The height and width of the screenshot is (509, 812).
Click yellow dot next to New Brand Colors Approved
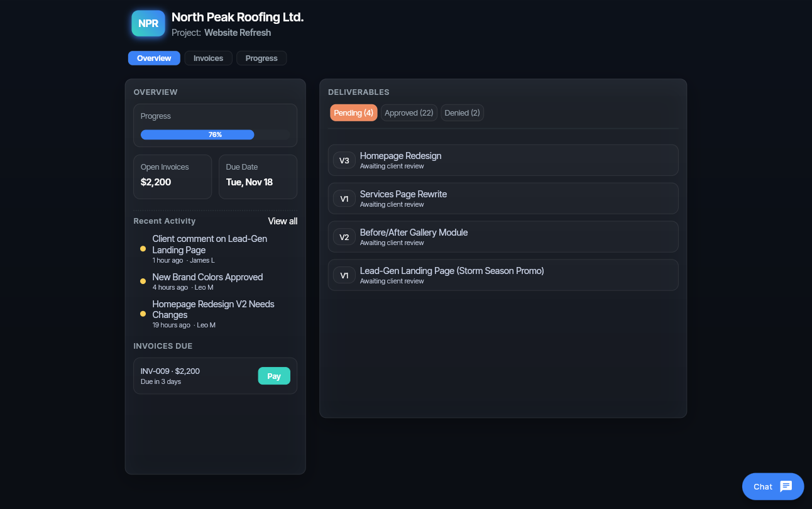(x=143, y=282)
